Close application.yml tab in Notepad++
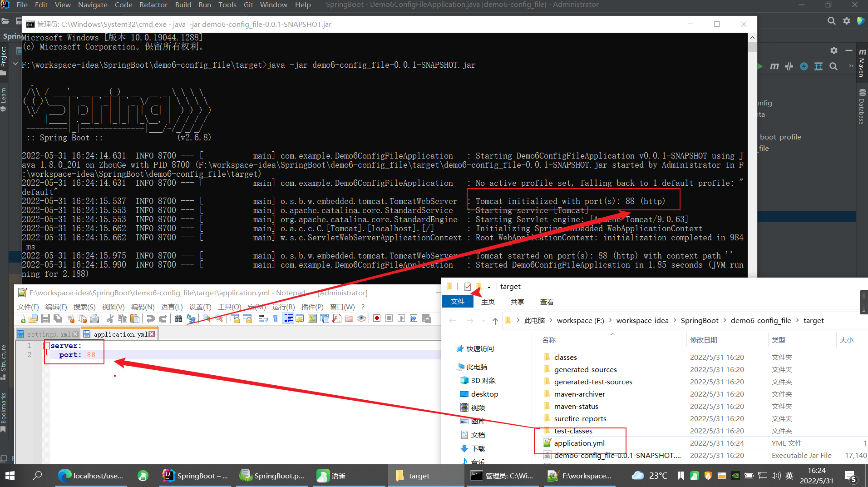The height and width of the screenshot is (487, 868). coord(152,334)
